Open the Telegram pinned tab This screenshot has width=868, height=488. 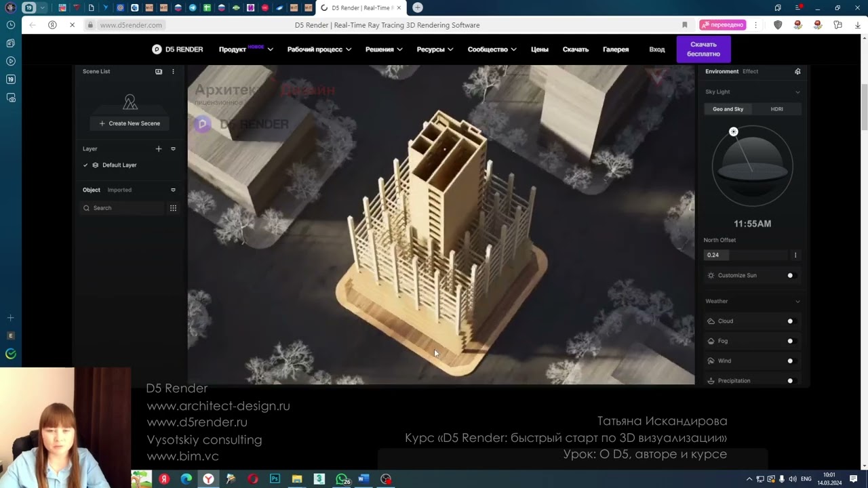[x=193, y=7]
